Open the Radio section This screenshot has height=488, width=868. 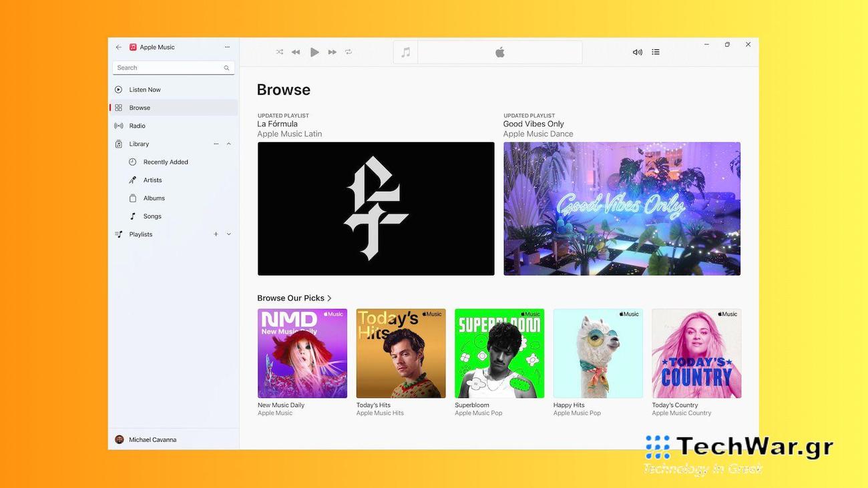pyautogui.click(x=138, y=125)
